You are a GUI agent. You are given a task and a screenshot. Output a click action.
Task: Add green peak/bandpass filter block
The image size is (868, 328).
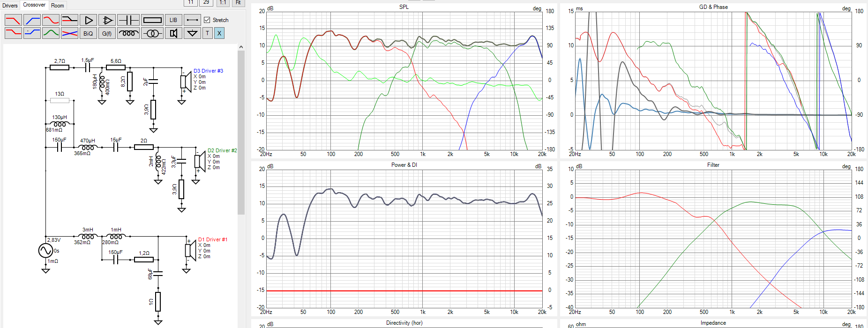(x=51, y=33)
